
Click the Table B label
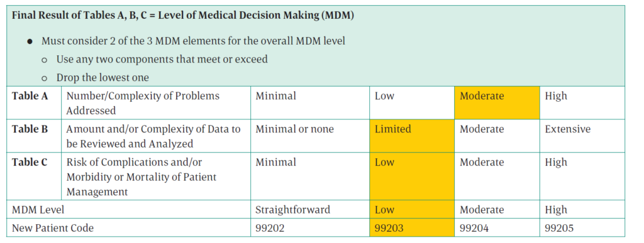click(30, 129)
